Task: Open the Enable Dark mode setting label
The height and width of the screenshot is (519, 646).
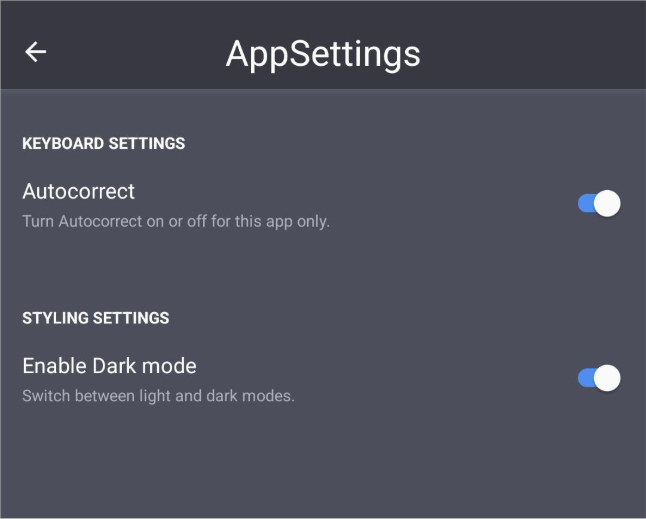Action: [109, 366]
